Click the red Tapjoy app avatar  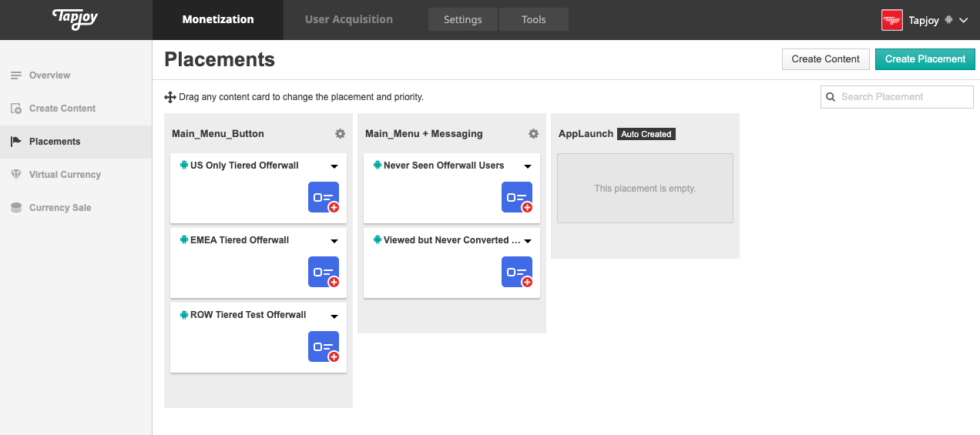click(891, 20)
